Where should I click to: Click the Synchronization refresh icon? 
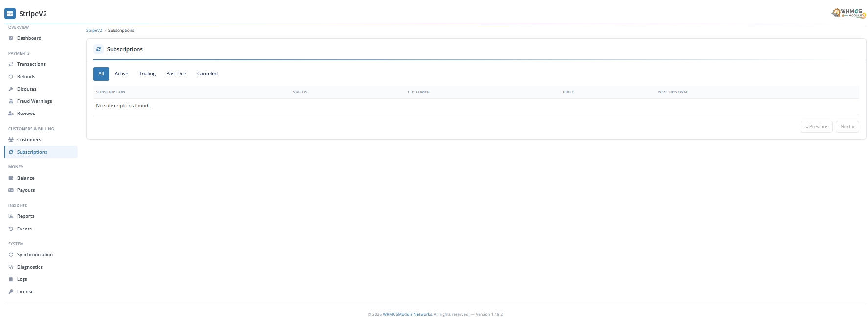point(11,255)
